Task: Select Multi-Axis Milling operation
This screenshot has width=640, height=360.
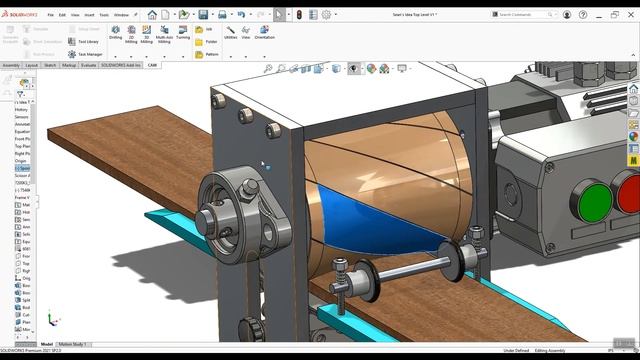Action: click(164, 34)
